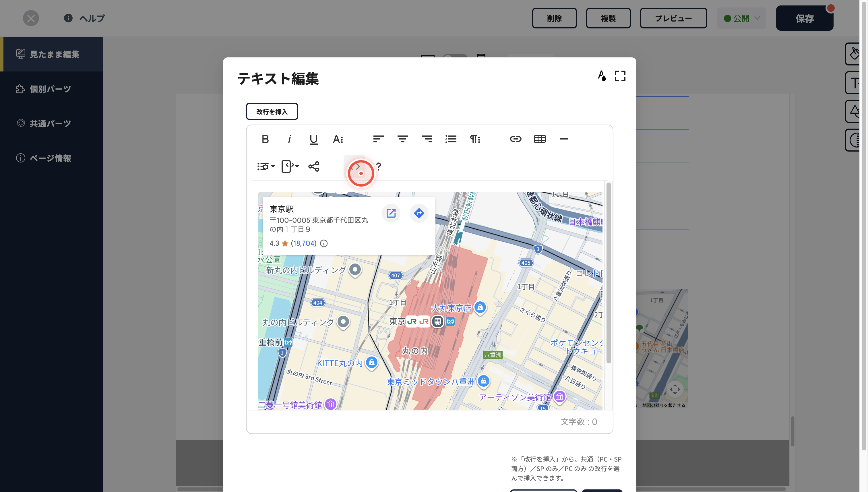The height and width of the screenshot is (492, 868).
Task: Open the list settings dropdown
Action: click(266, 166)
